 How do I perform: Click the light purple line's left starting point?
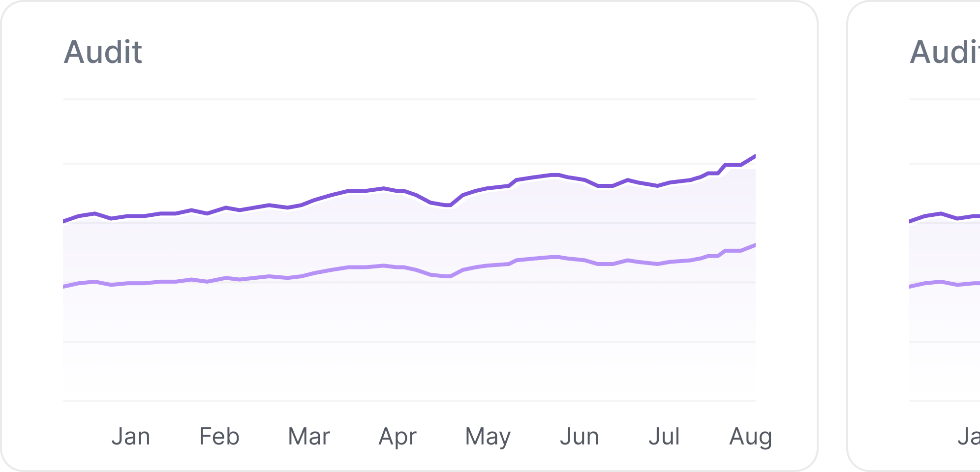coord(64,286)
